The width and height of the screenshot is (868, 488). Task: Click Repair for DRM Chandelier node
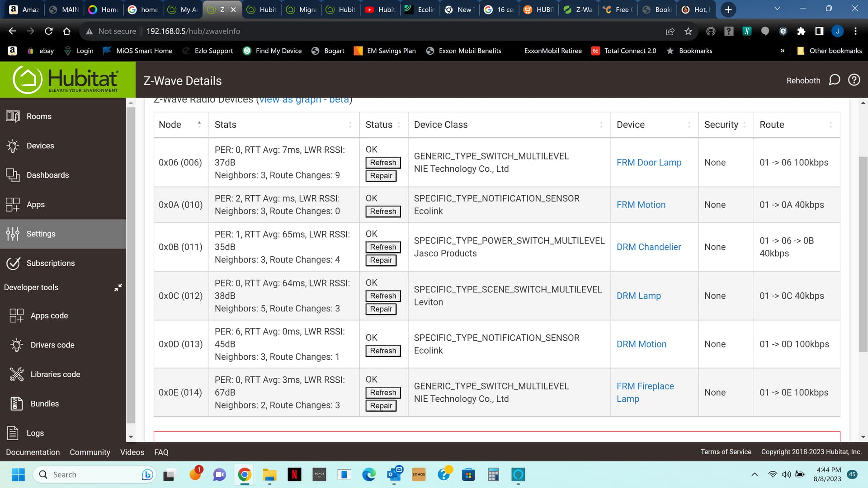click(381, 260)
